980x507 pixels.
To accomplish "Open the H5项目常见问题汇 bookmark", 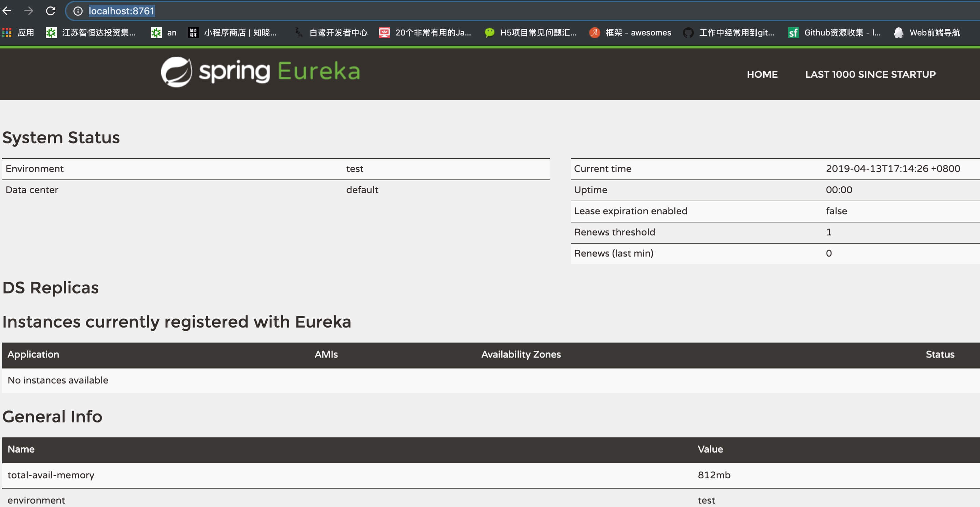I will point(530,33).
